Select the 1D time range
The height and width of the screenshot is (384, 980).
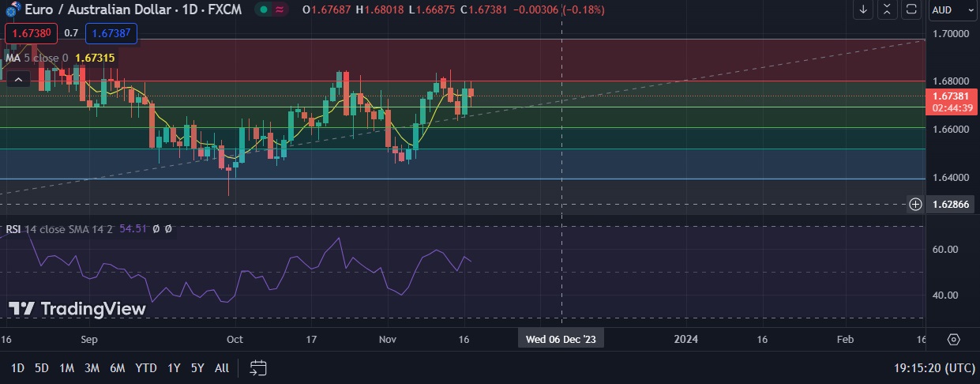[x=17, y=367]
